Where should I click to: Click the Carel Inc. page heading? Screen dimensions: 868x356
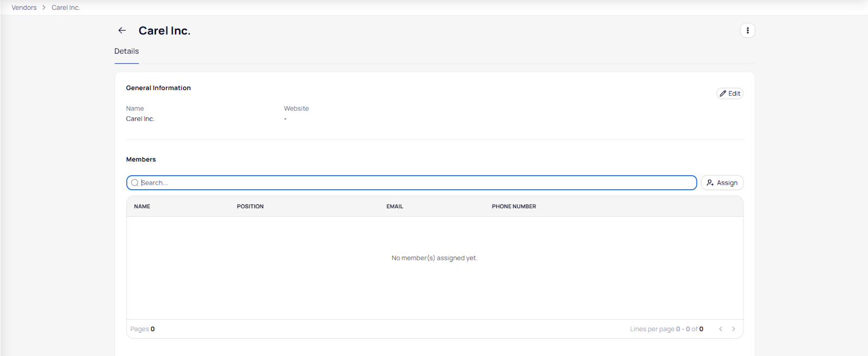click(x=164, y=31)
